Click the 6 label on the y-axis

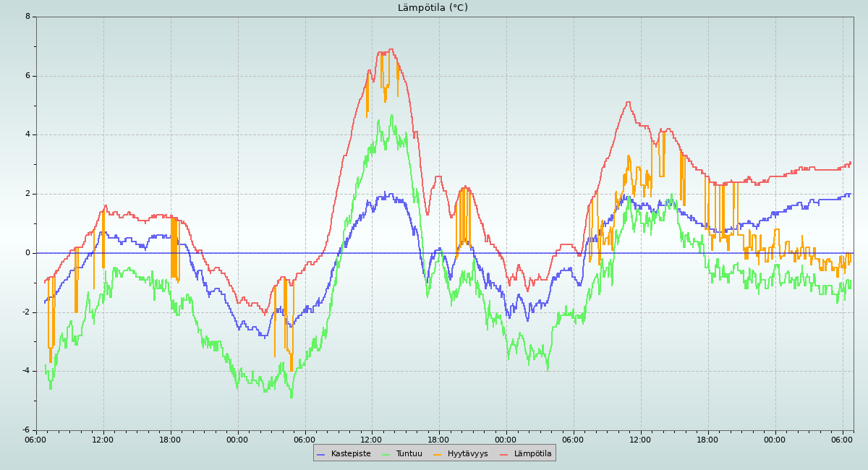point(27,76)
